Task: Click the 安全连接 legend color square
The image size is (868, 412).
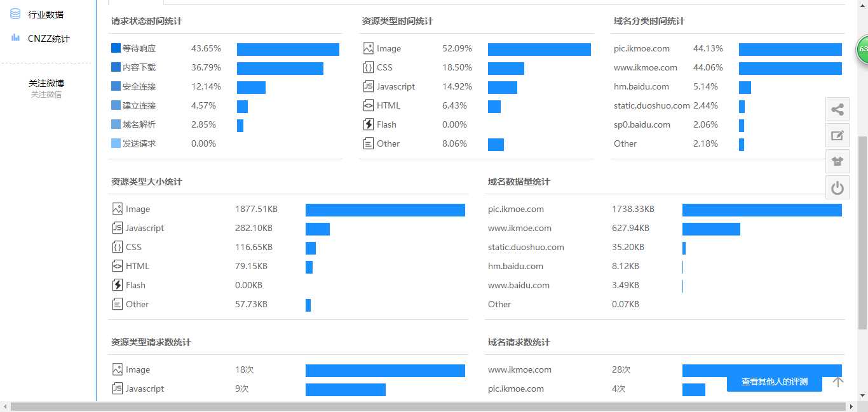Action: coord(116,86)
